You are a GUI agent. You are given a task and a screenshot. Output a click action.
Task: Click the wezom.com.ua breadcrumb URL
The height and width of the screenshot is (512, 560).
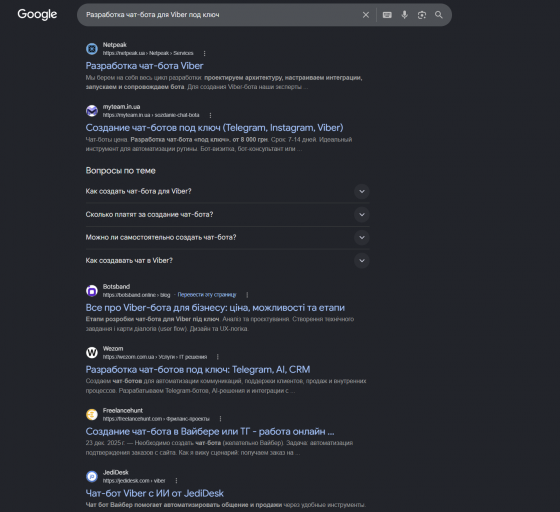(x=155, y=357)
